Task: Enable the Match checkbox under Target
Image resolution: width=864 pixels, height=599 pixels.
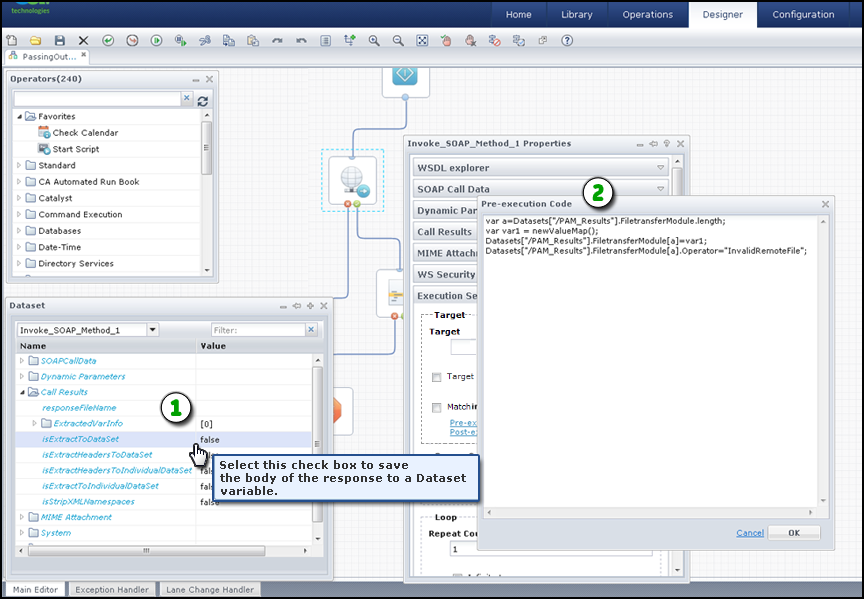Action: point(437,407)
